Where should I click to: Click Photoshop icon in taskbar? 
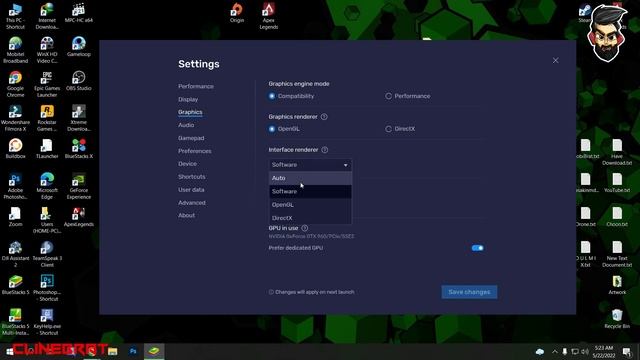pos(133,351)
